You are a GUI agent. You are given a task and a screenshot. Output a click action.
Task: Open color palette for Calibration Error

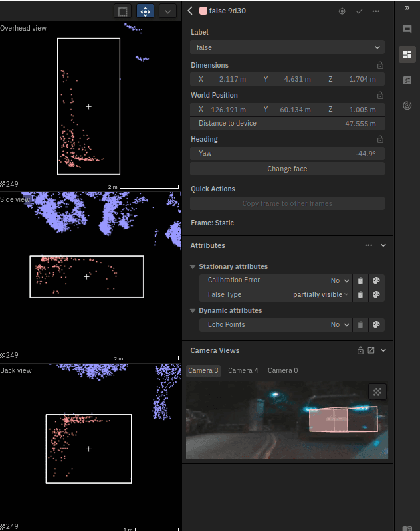[376, 280]
